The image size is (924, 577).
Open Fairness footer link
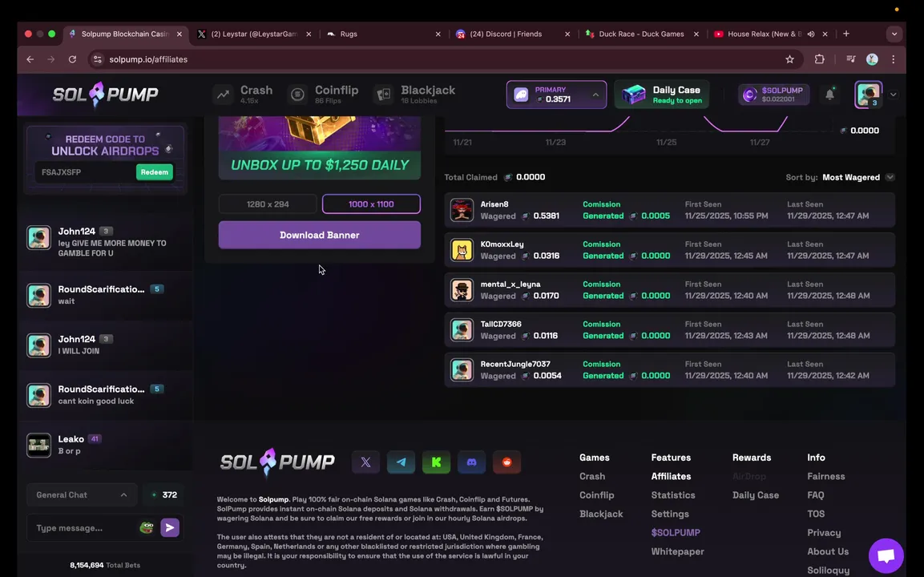826,476
